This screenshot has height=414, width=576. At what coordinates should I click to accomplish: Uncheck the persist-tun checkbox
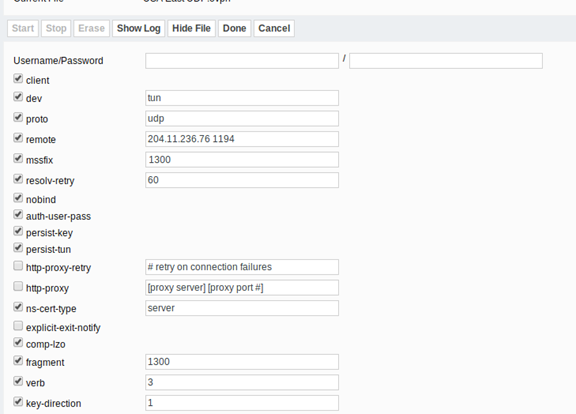pos(18,248)
